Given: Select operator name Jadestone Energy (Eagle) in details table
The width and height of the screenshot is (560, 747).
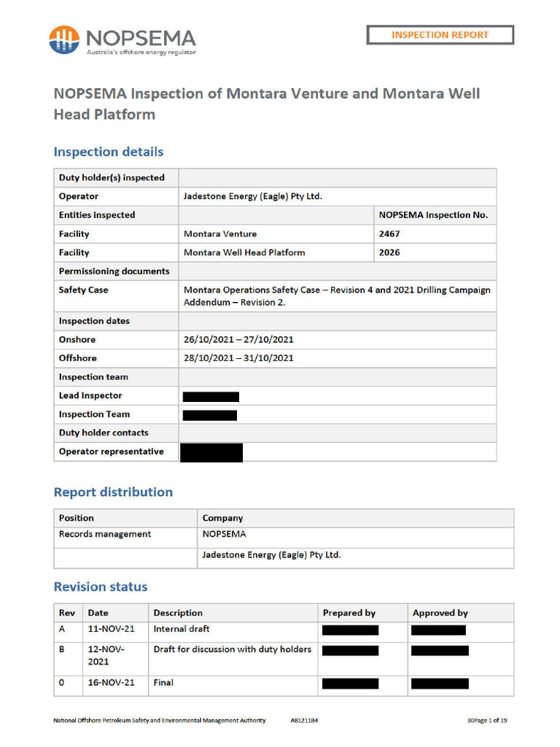Looking at the screenshot, I should (x=253, y=196).
